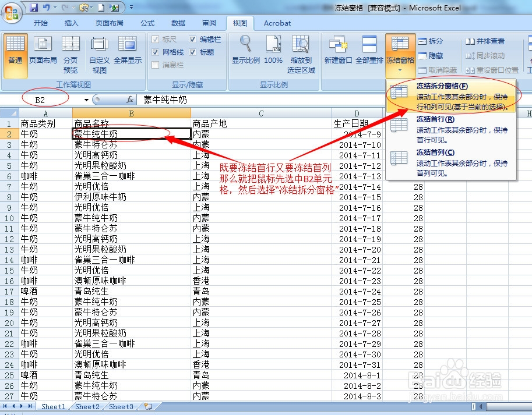Toggle the Headings (标题) checkbox
The height and width of the screenshot is (415, 532).
tap(192, 52)
